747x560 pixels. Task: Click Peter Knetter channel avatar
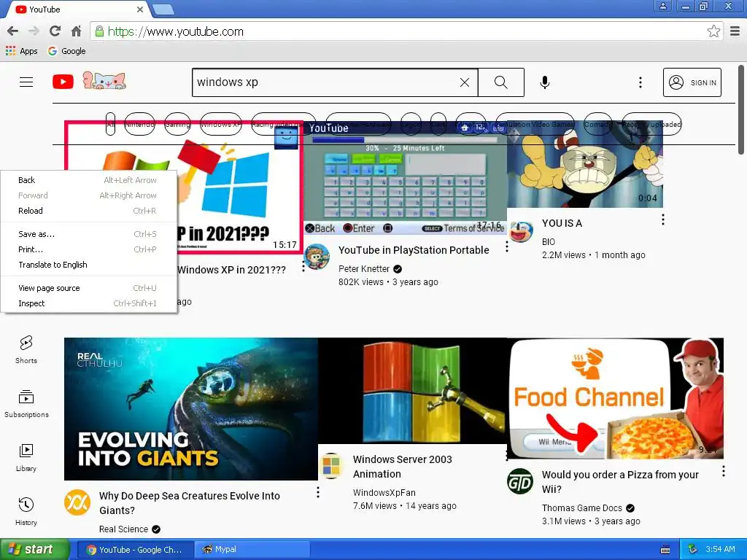[x=317, y=257]
